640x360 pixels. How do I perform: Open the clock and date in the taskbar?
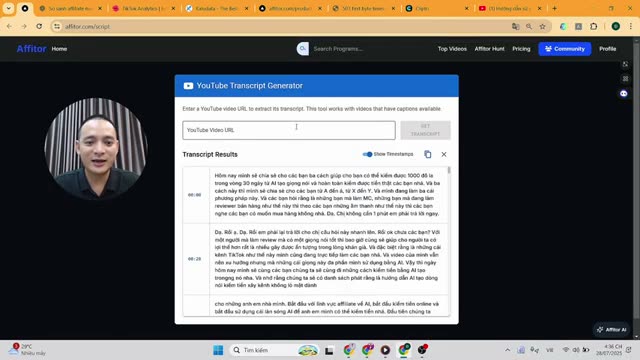(x=608, y=350)
